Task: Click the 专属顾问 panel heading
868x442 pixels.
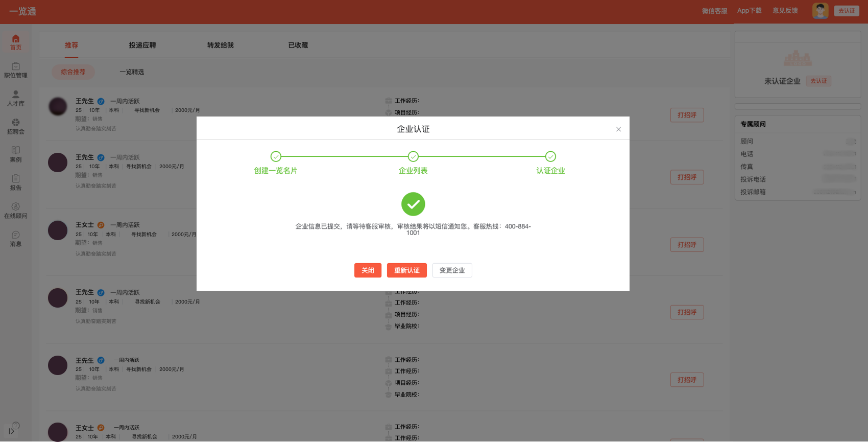Action: coord(753,124)
